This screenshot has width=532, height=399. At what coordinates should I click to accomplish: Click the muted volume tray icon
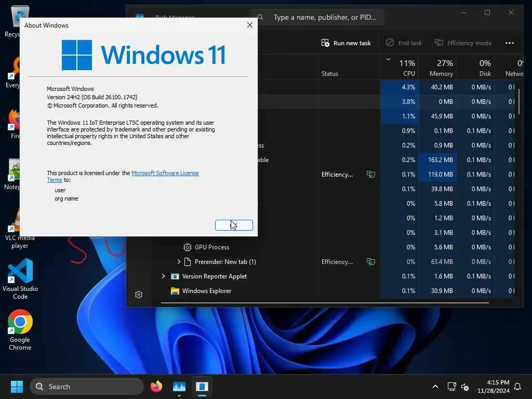(465, 387)
